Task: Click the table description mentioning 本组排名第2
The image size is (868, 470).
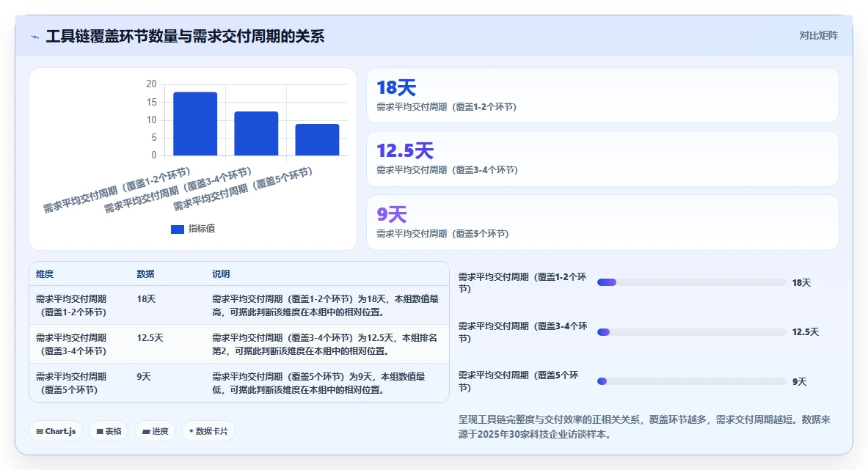Action: coord(325,344)
